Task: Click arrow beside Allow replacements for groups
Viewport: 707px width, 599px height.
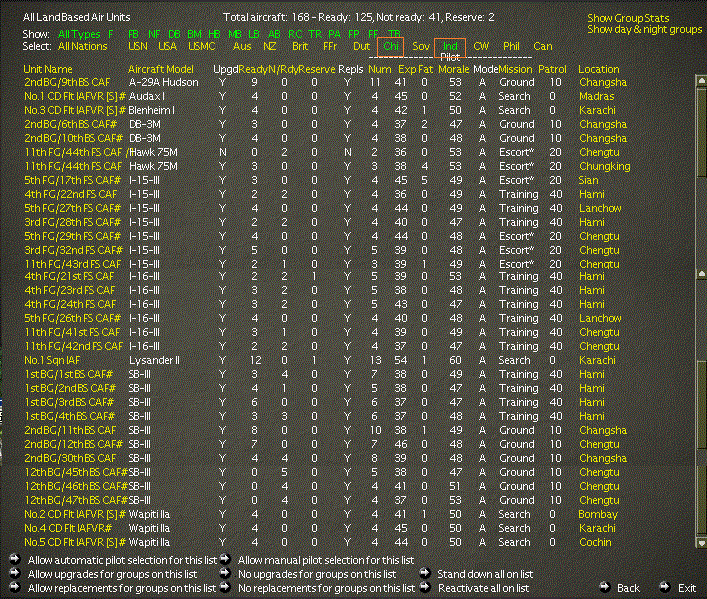Action: click(15, 587)
